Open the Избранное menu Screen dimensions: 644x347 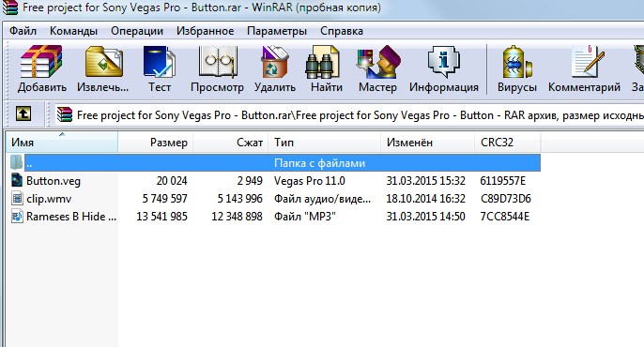point(205,31)
